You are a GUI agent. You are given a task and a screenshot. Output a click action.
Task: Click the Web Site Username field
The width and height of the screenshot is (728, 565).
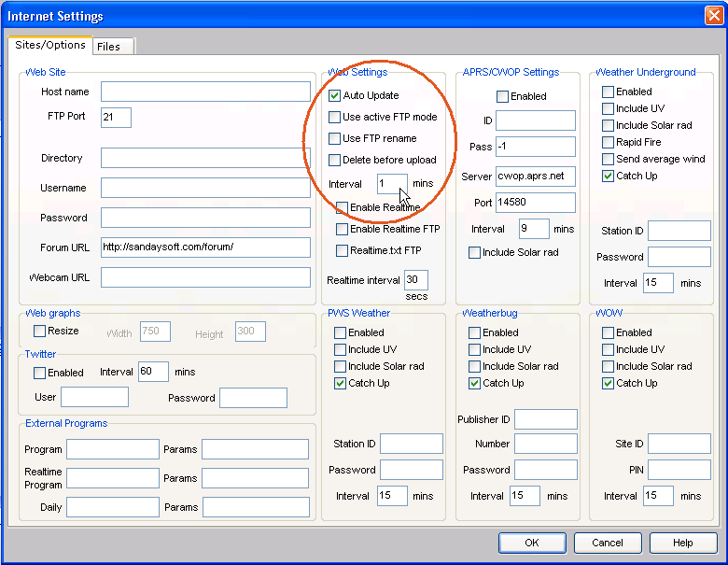[x=205, y=188]
